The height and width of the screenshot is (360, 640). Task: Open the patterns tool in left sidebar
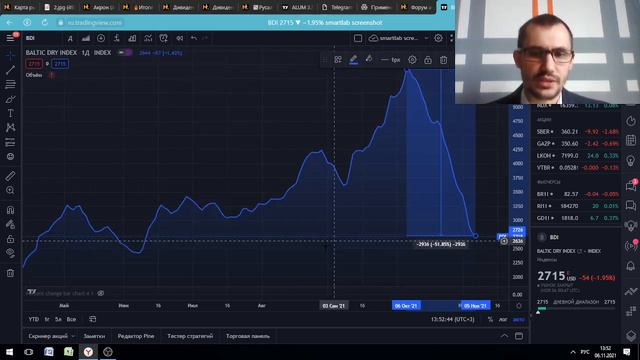[x=10, y=128]
